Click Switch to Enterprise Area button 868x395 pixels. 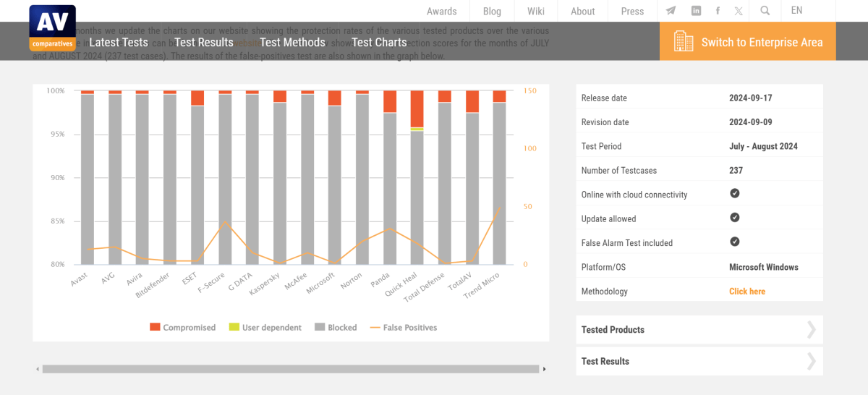pos(748,41)
